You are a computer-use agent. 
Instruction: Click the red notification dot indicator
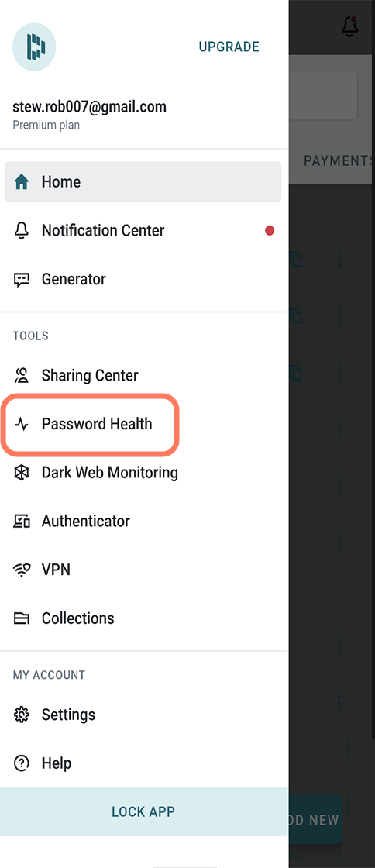point(270,231)
